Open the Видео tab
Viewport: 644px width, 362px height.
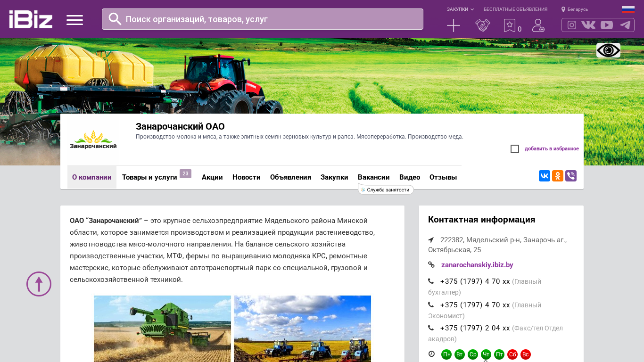pos(410,177)
